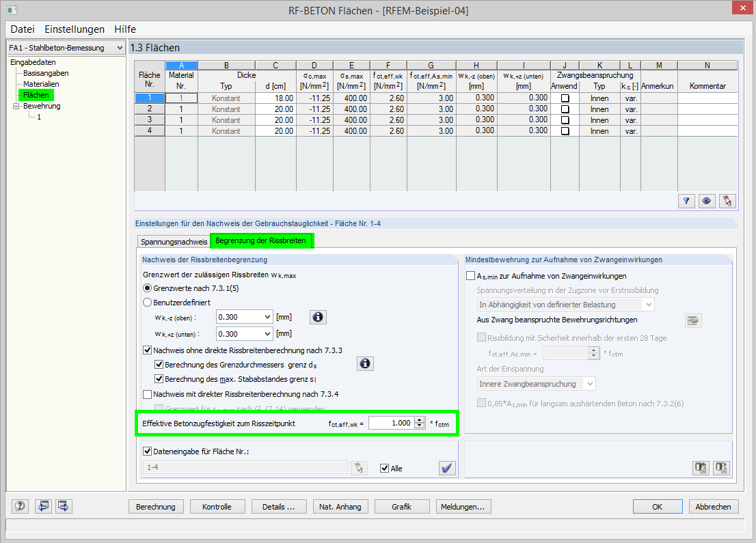Click the application icon in the title bar
Image resolution: width=756 pixels, height=543 pixels.
pos(12,10)
